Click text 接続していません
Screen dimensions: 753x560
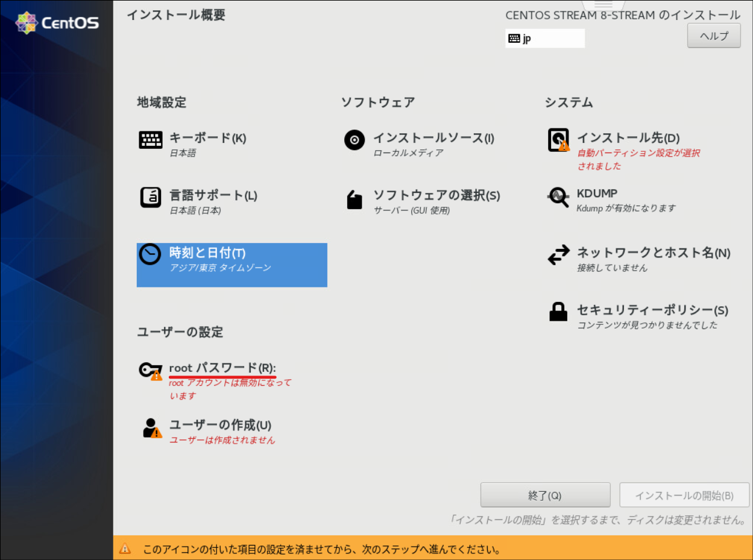point(612,268)
